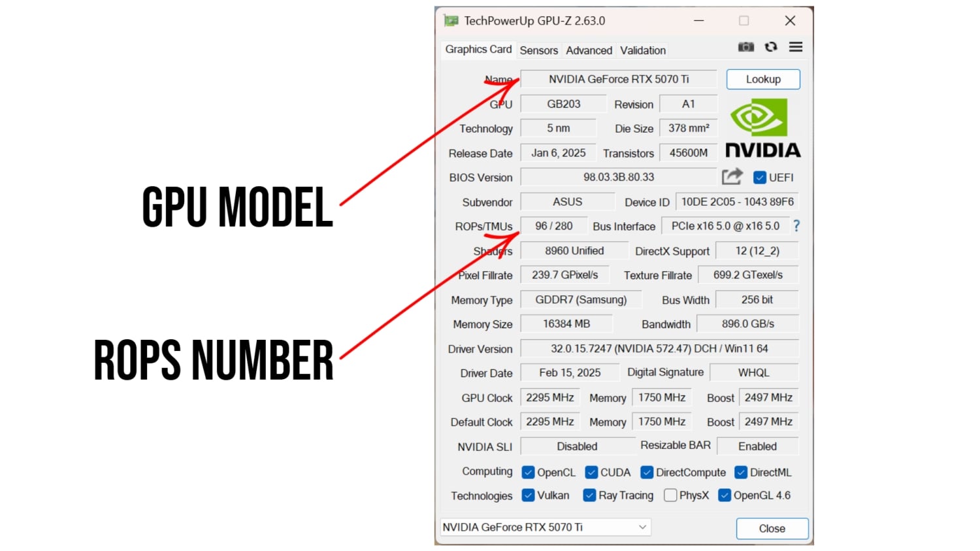Screen dimensions: 980x551
Task: Click the GPU-Z icon in the title bar
Action: [x=451, y=20]
